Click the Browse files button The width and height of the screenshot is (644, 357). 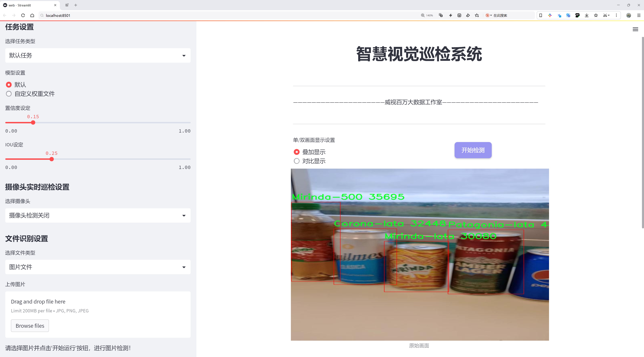coord(30,326)
